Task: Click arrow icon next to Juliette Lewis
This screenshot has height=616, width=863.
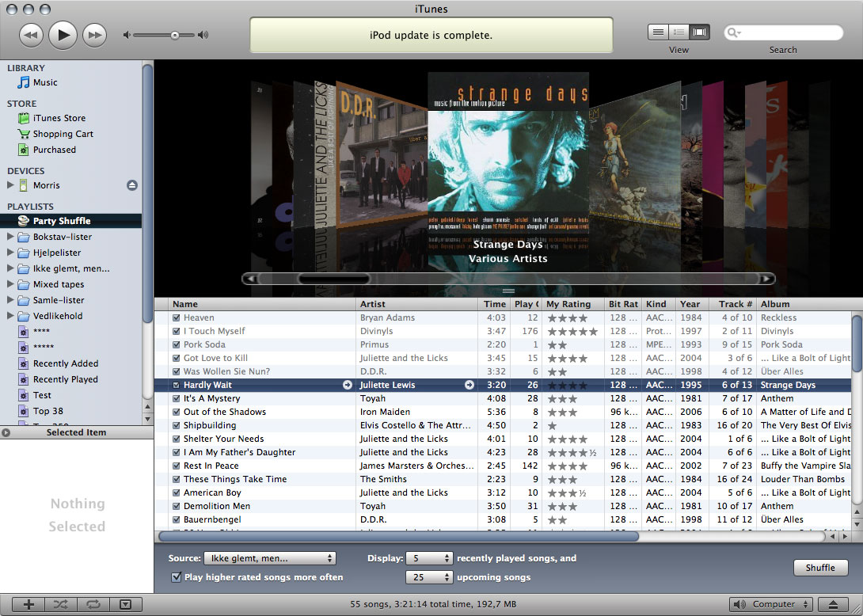Action: tap(469, 385)
